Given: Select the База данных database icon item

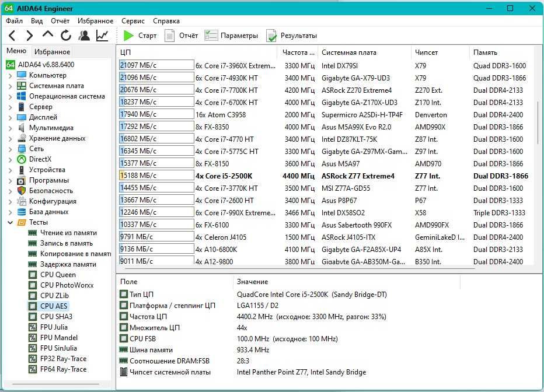Looking at the screenshot, I should point(22,211).
